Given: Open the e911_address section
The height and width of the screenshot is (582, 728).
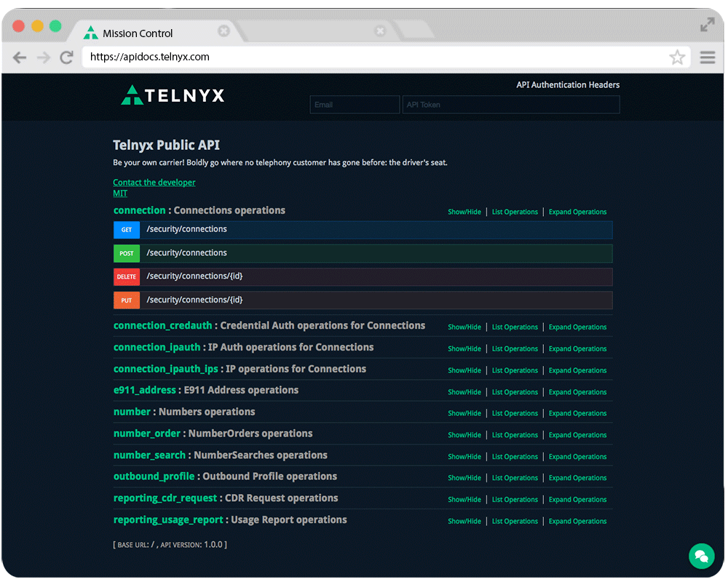Looking at the screenshot, I should coord(144,391).
